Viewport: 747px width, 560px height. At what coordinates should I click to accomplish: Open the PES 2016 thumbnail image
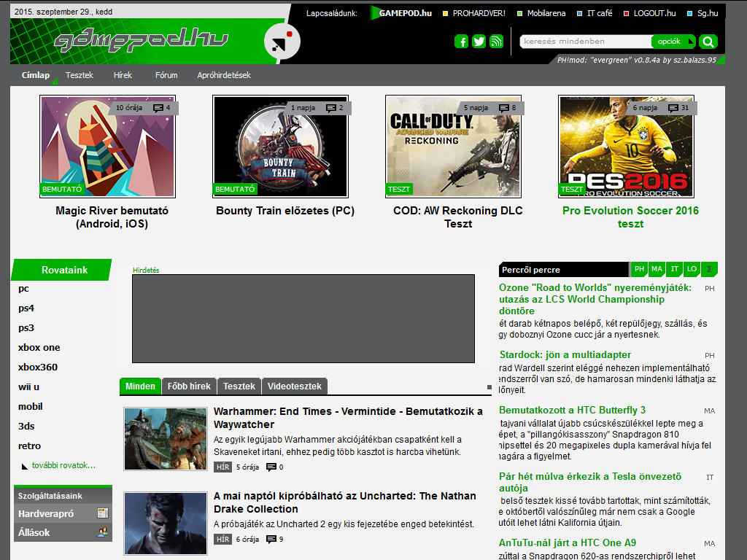(626, 147)
